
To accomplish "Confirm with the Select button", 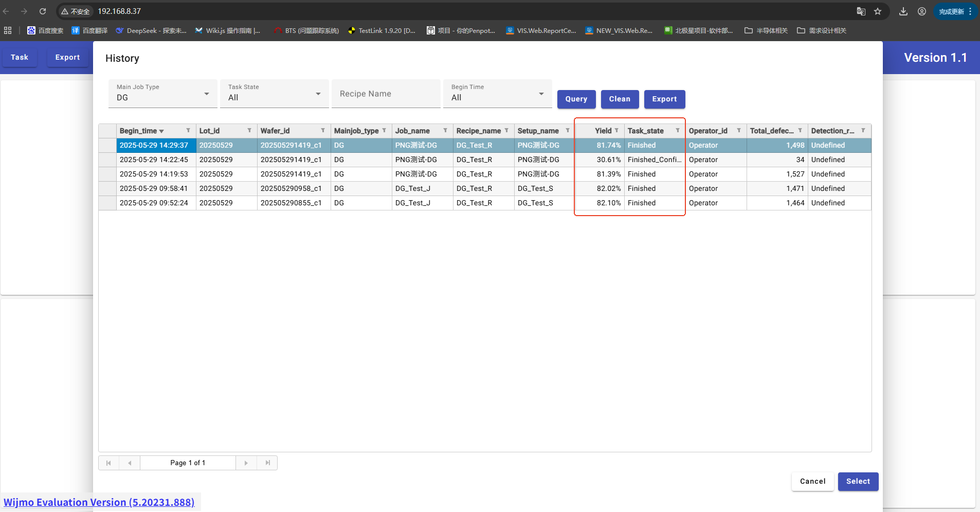I will tap(858, 482).
